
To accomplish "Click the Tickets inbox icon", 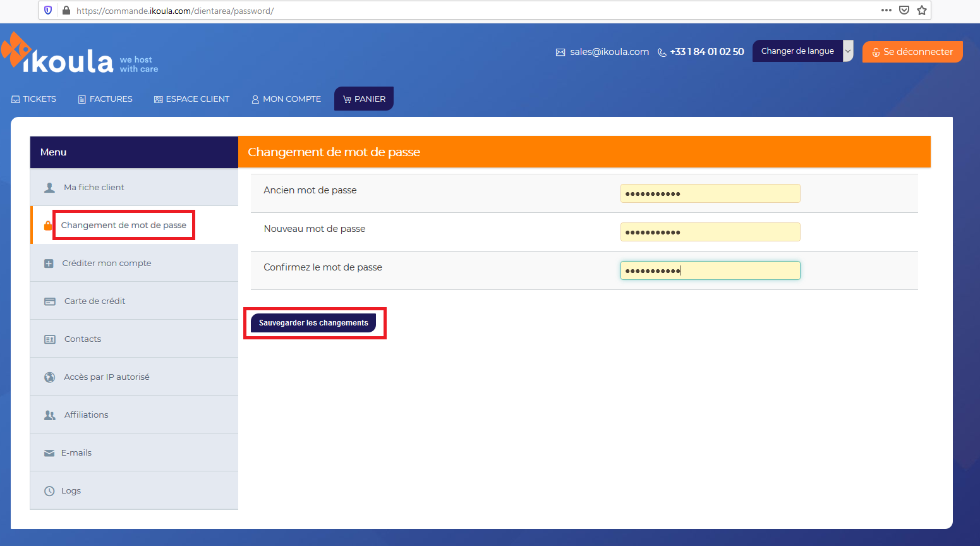I will 16,99.
